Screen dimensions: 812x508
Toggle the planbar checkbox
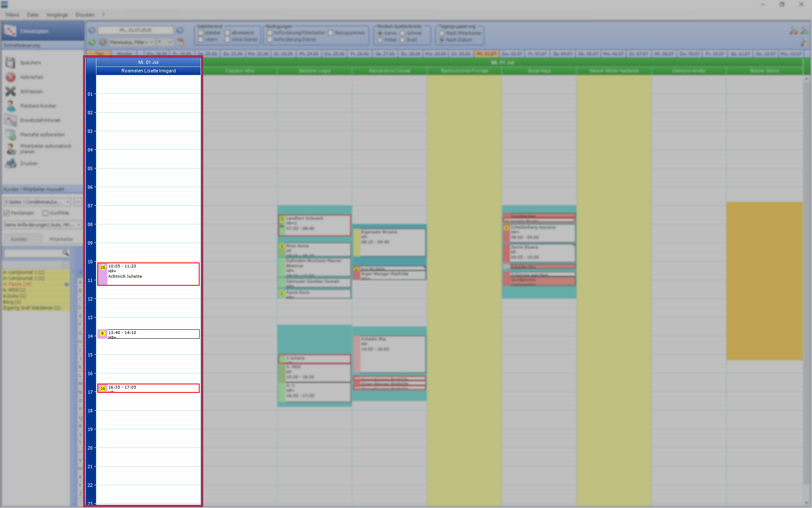[201, 33]
